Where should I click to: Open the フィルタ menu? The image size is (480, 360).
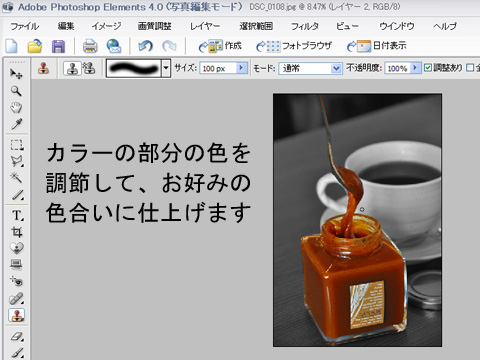[305, 26]
